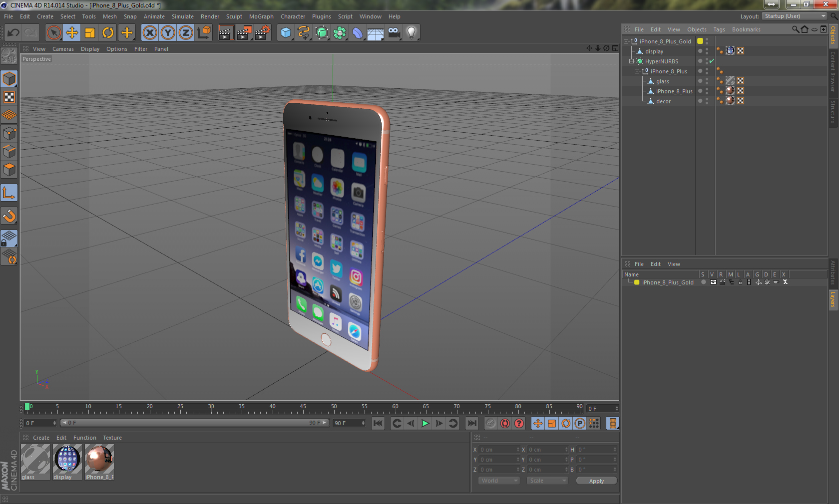Viewport: 839px width, 504px height.
Task: Collapse iPhone_8_Plus null node
Action: pos(637,71)
